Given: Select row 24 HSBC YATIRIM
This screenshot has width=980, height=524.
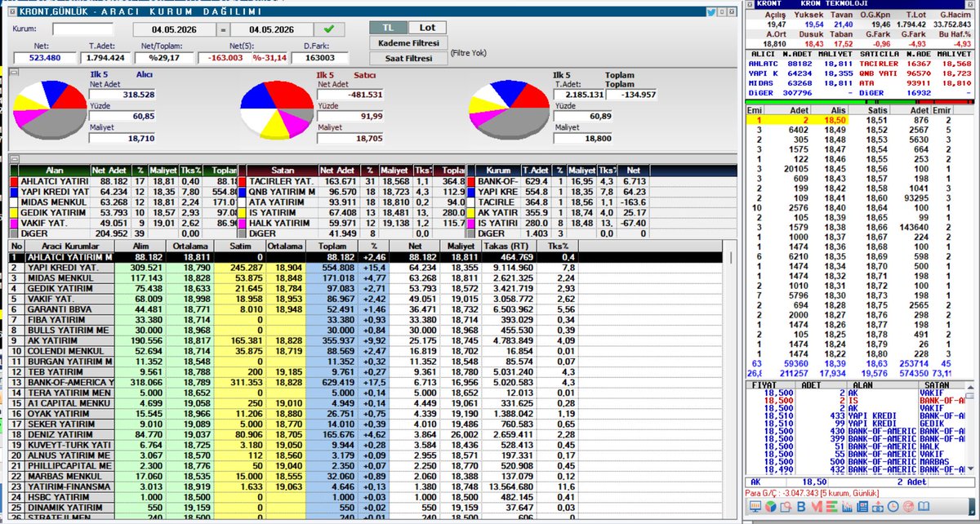Looking at the screenshot, I should 366,497.
